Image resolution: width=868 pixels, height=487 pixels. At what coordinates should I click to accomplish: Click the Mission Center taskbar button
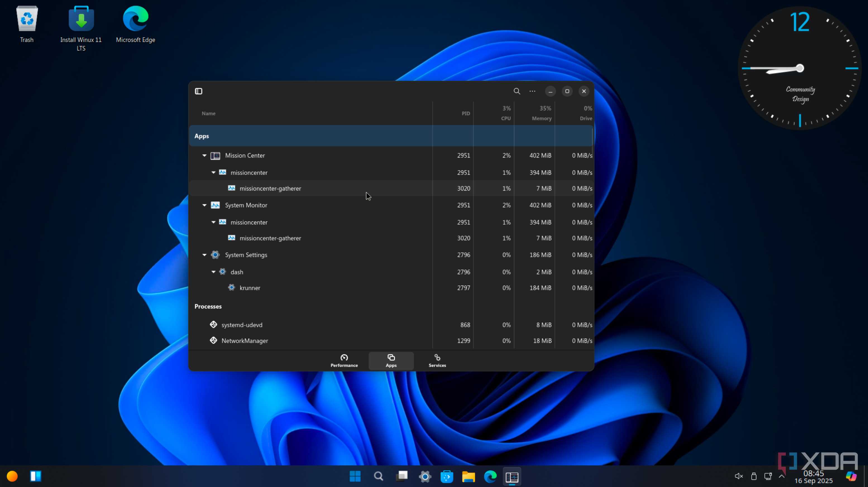512,476
